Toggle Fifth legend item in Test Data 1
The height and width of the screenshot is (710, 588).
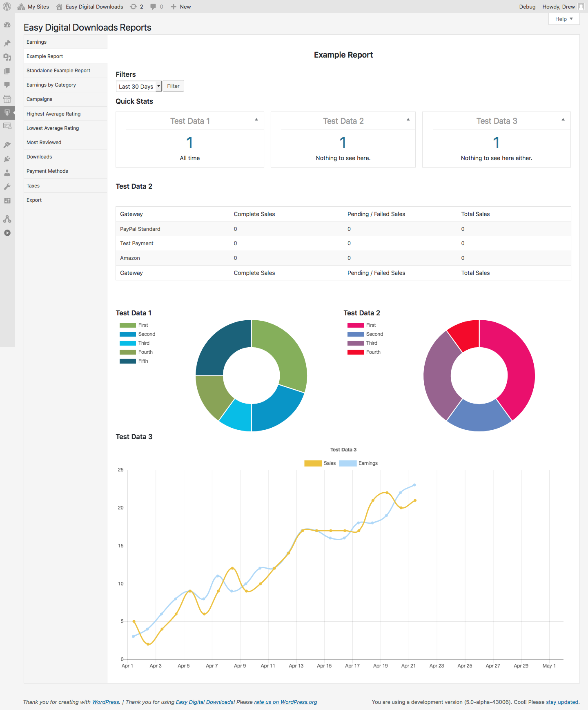134,361
